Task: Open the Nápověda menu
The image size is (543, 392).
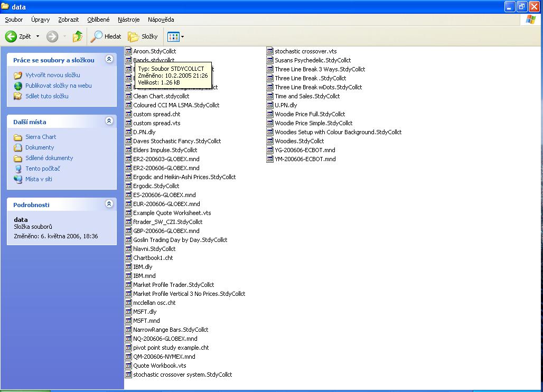Action: click(161, 20)
